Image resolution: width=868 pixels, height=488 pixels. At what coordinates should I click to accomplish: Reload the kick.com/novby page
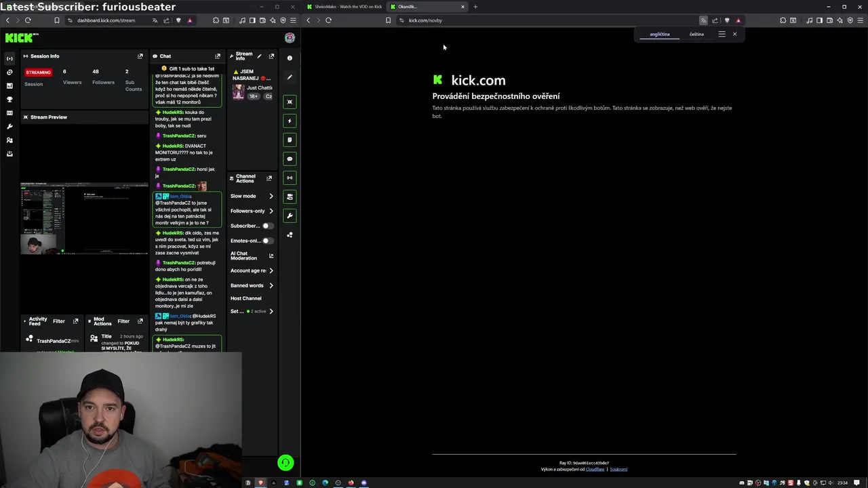point(328,20)
